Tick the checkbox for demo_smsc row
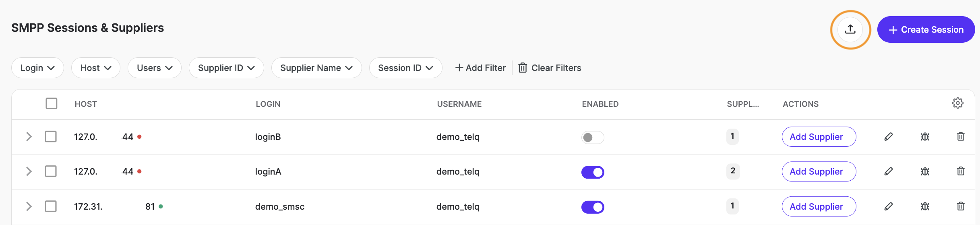Viewport: 980px width, 225px height. (51, 206)
